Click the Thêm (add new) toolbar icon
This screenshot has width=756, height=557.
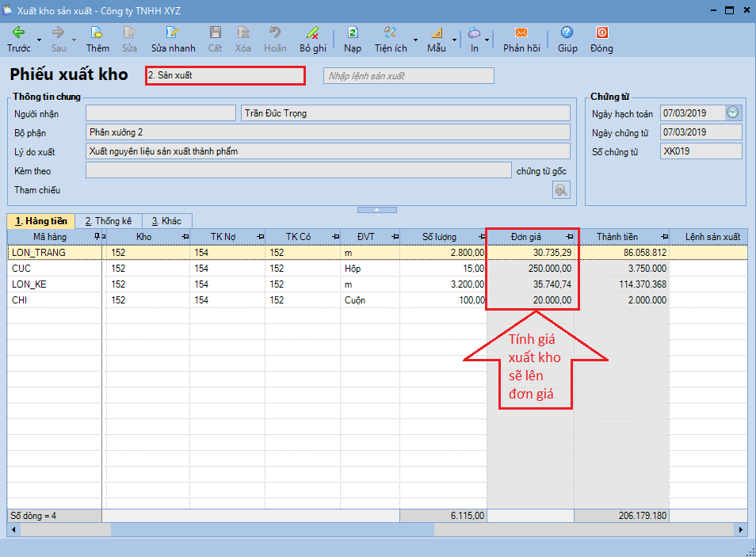pos(97,33)
